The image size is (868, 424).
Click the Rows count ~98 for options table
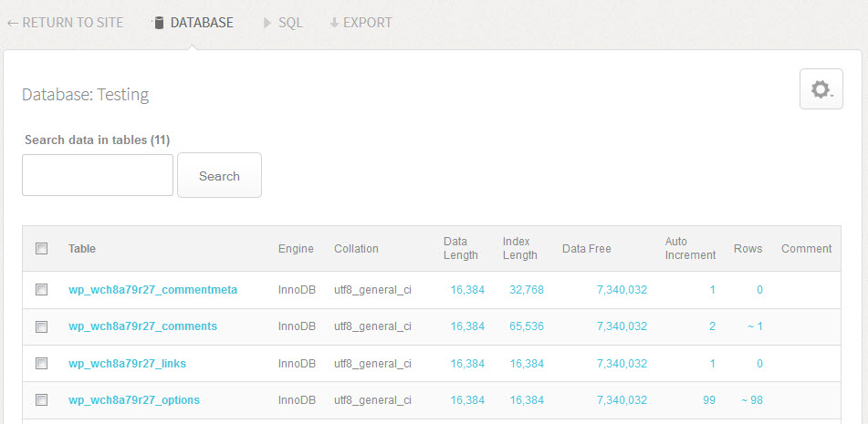pos(751,399)
